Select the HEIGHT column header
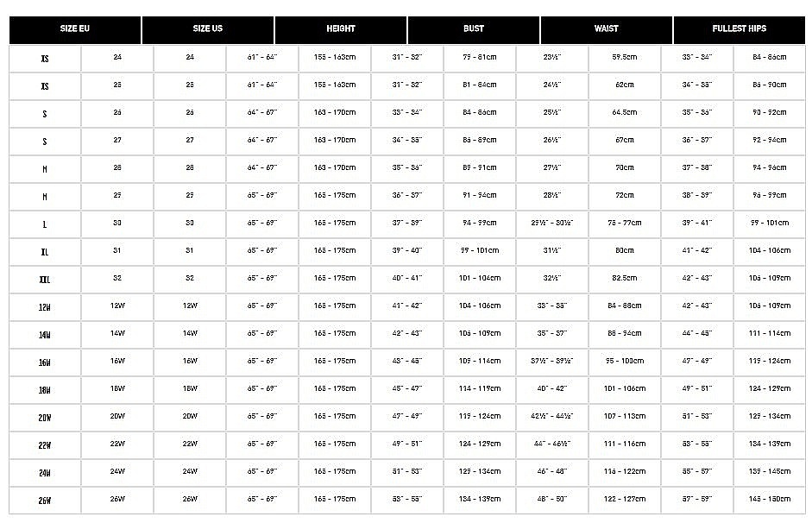 coord(341,29)
